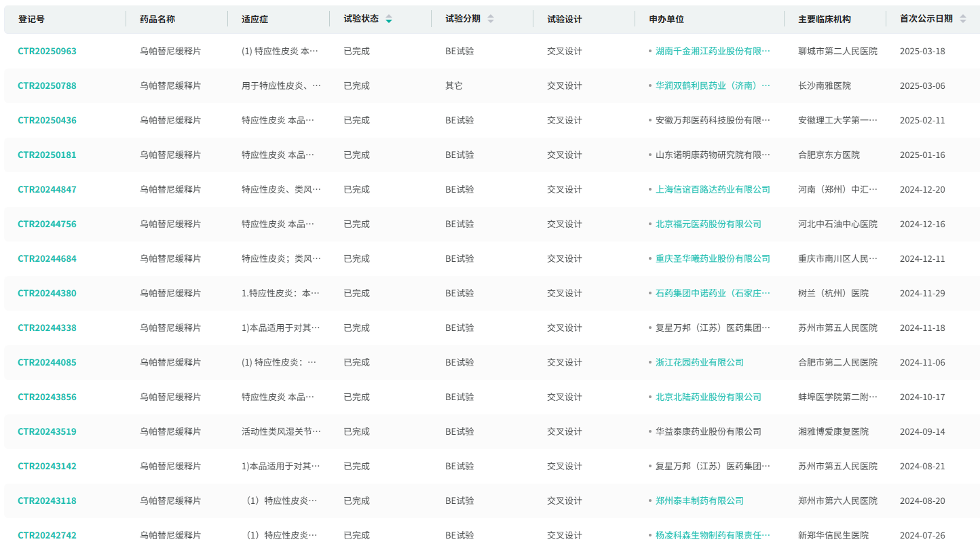Select the date 2025-03-18
This screenshot has width=980, height=548.
[x=922, y=51]
